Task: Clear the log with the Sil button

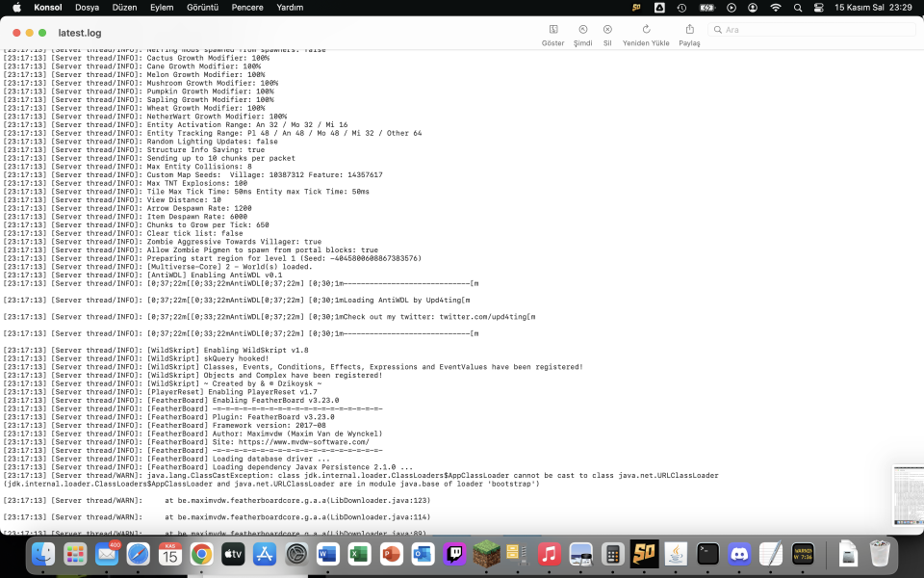Action: (x=607, y=36)
